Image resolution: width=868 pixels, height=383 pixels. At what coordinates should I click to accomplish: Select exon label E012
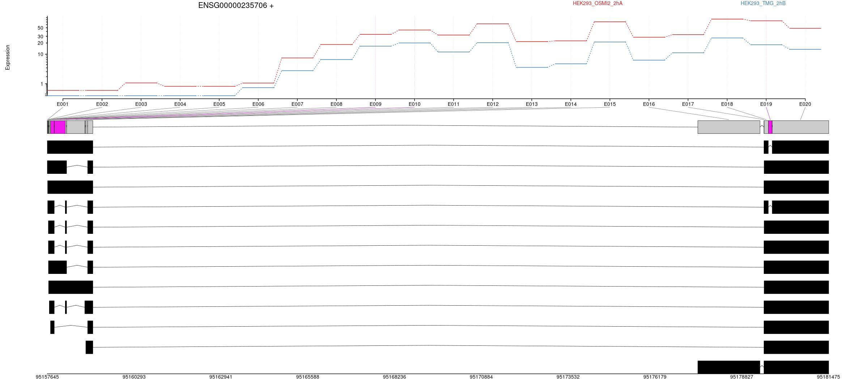pos(493,104)
